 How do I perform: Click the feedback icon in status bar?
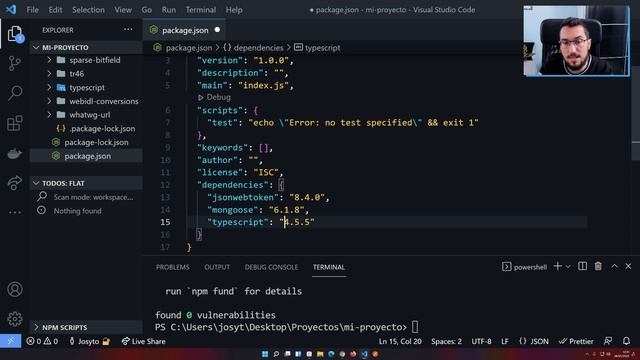click(x=608, y=341)
